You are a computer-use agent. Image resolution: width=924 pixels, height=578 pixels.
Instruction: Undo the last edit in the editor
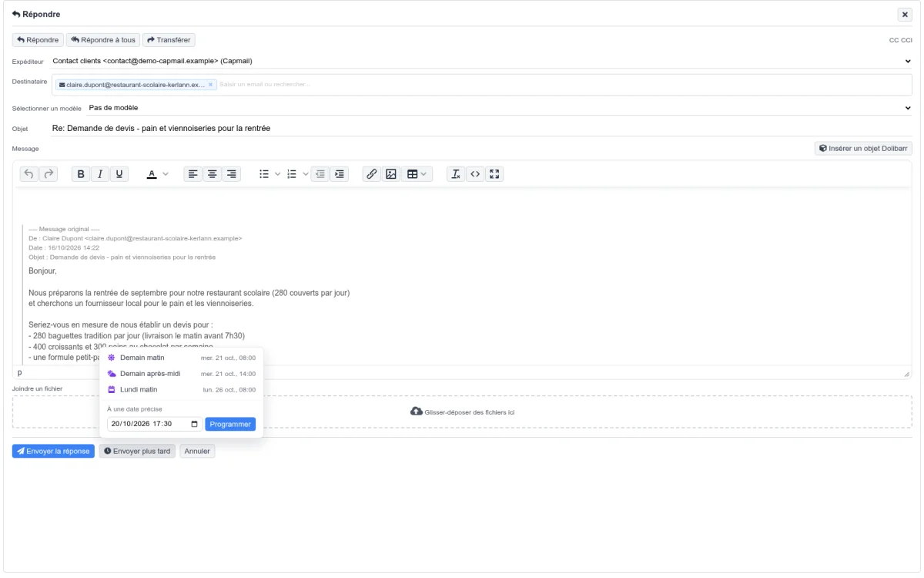click(30, 174)
